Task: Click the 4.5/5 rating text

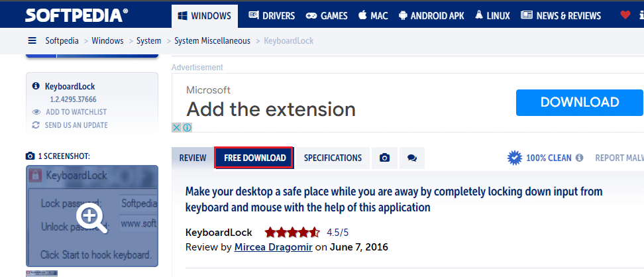Action: 338,233
